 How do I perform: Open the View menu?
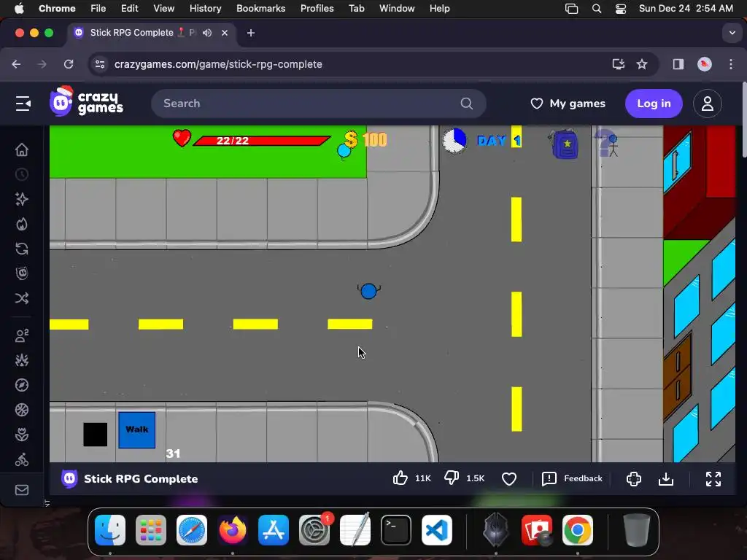point(164,9)
